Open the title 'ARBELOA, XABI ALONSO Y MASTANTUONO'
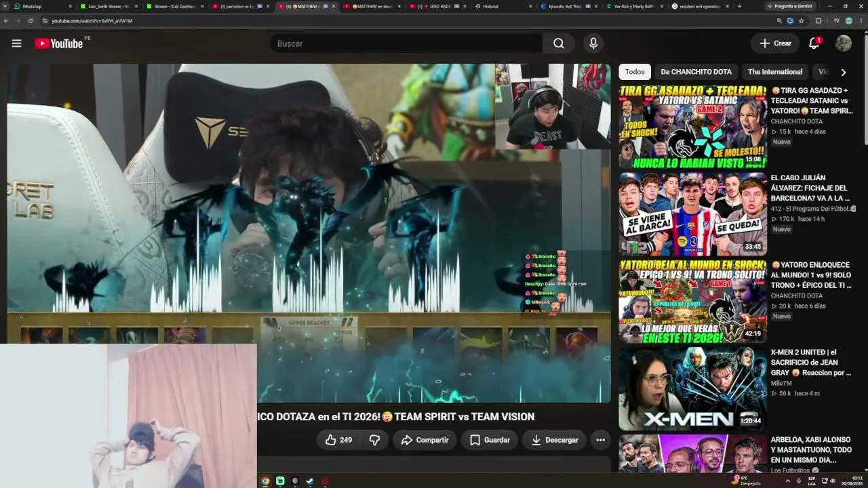The image size is (868, 488). click(x=811, y=450)
